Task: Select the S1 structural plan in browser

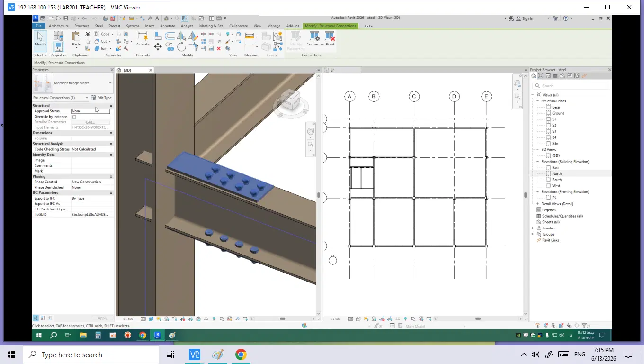Action: pyautogui.click(x=554, y=119)
